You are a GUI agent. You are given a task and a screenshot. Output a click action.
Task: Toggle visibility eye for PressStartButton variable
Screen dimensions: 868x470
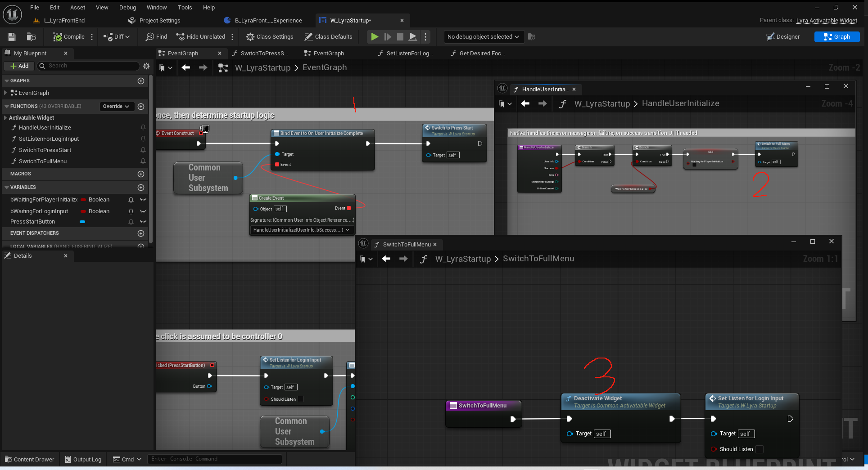143,222
